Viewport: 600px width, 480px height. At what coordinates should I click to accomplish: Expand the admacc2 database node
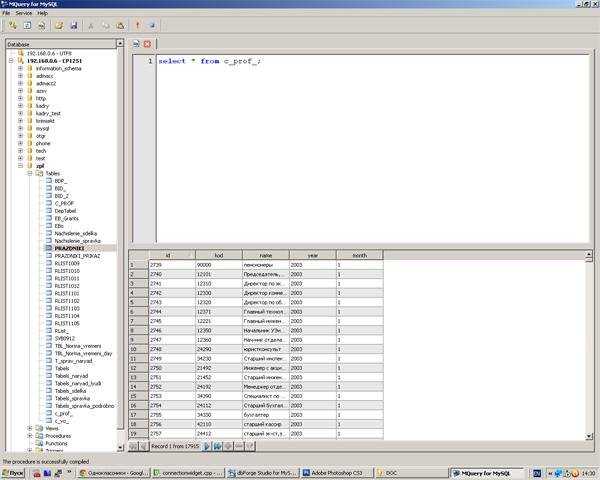tap(20, 83)
